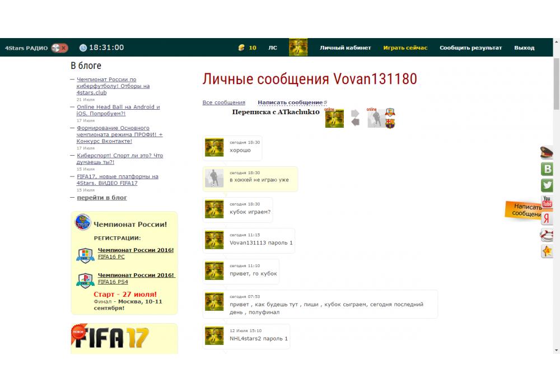Open Личный кабинет in the top menu
This screenshot has height=392, width=560.
[x=346, y=48]
